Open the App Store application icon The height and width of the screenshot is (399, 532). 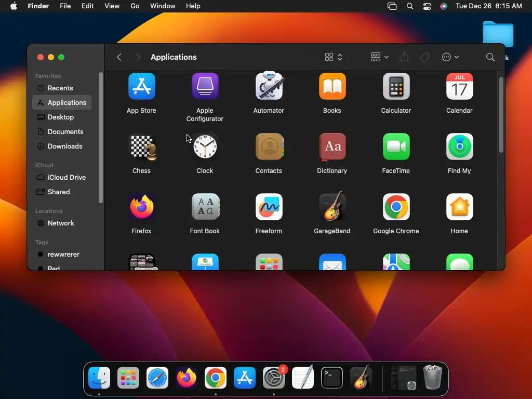click(x=141, y=86)
